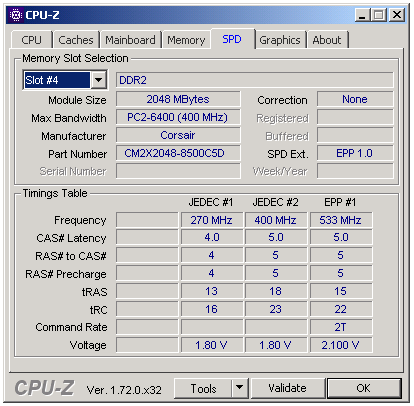Select the Slot #4 combo box
The image size is (414, 406).
coord(65,80)
